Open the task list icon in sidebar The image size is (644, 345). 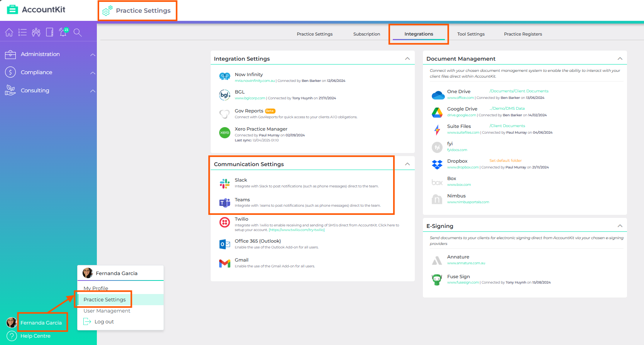(23, 32)
